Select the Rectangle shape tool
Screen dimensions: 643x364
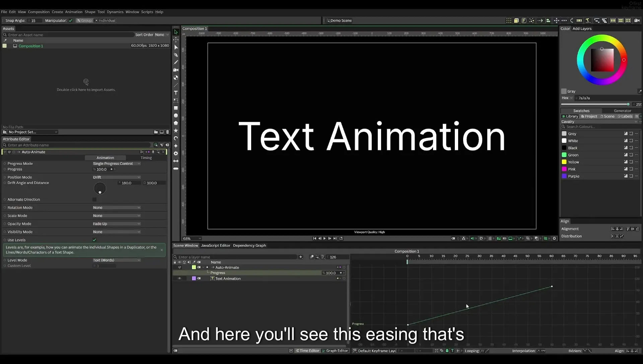pos(176,108)
